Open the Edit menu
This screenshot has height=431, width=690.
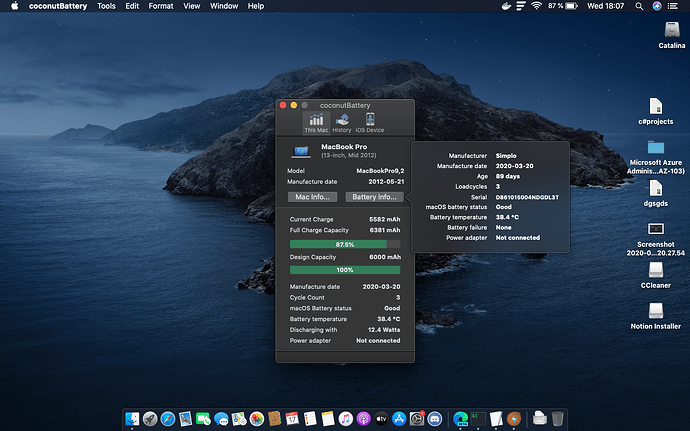[x=132, y=6]
